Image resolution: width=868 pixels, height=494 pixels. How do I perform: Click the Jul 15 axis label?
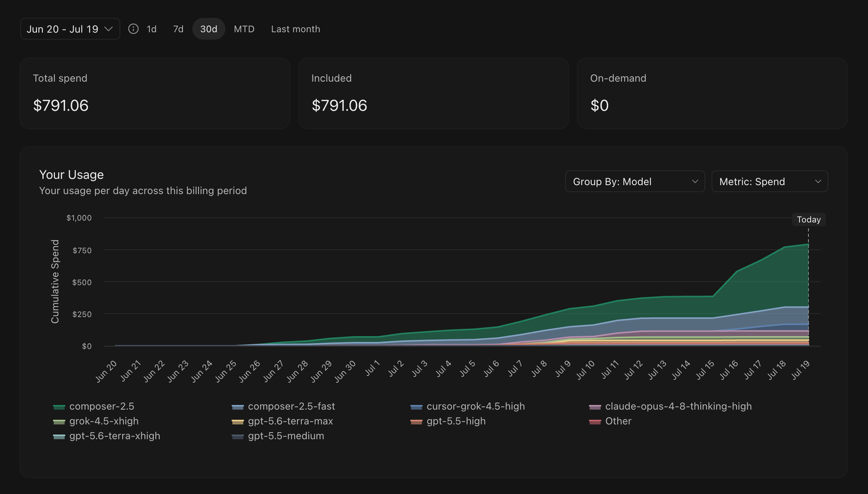[x=705, y=370]
